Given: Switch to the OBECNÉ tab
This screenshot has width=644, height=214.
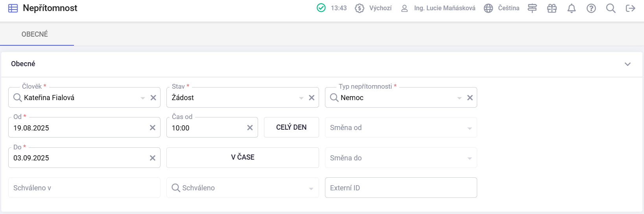Looking at the screenshot, I should point(35,34).
